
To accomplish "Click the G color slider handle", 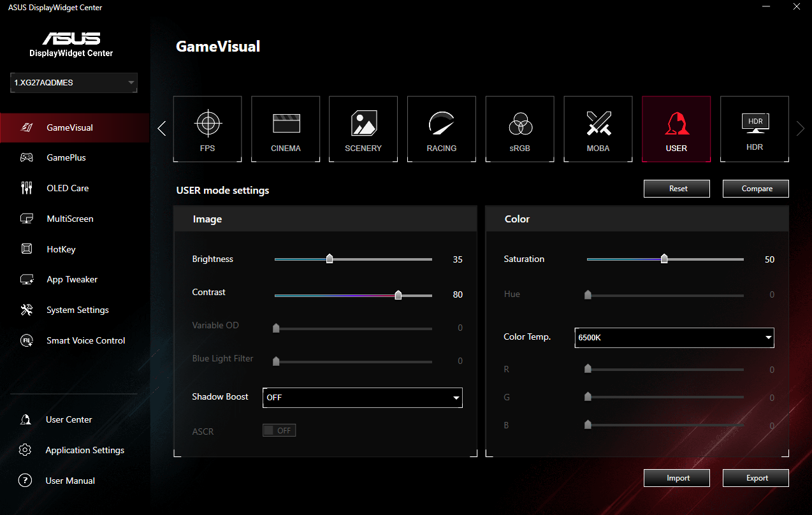I will tap(588, 396).
